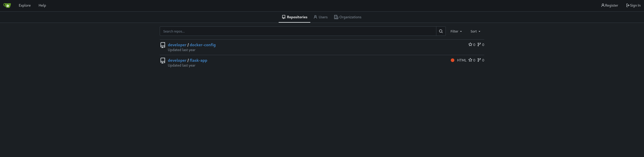Click the Register person icon
Viewport: 644px width, 157px height.
click(602, 5)
